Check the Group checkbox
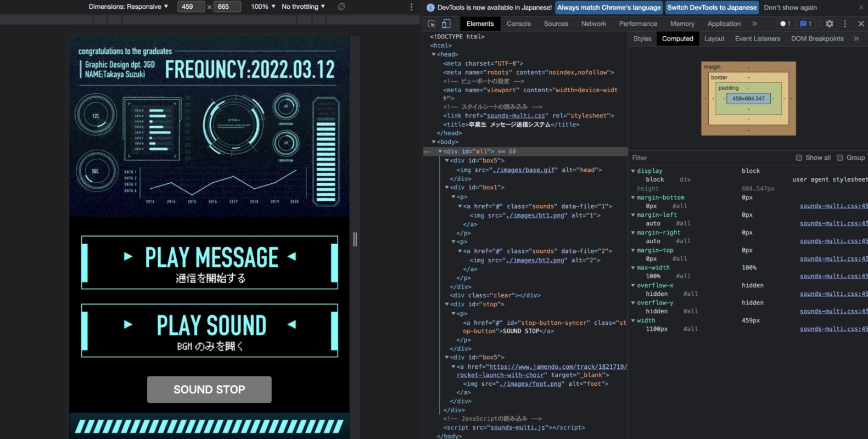 tap(839, 157)
